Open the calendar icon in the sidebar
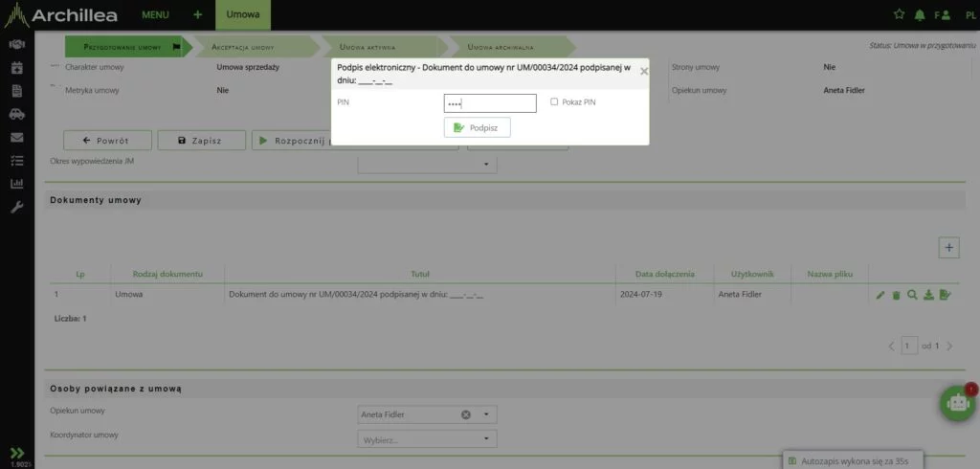The image size is (980, 469). pyautogui.click(x=16, y=68)
